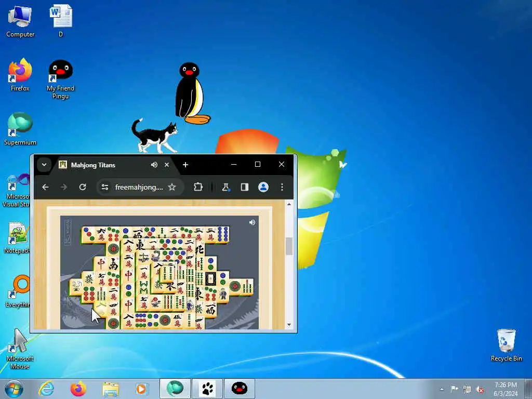532x399 pixels.
Task: Launch the Supermium desktop shortcut
Action: (20, 129)
